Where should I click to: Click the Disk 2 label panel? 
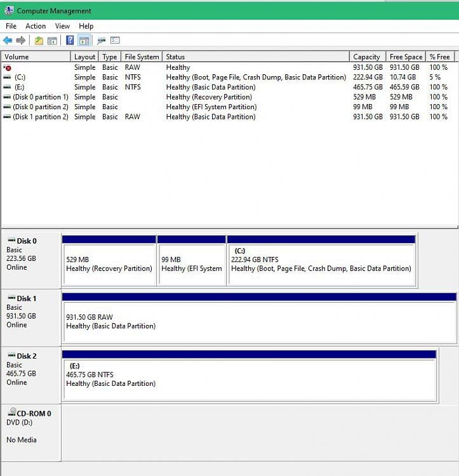[x=30, y=373]
